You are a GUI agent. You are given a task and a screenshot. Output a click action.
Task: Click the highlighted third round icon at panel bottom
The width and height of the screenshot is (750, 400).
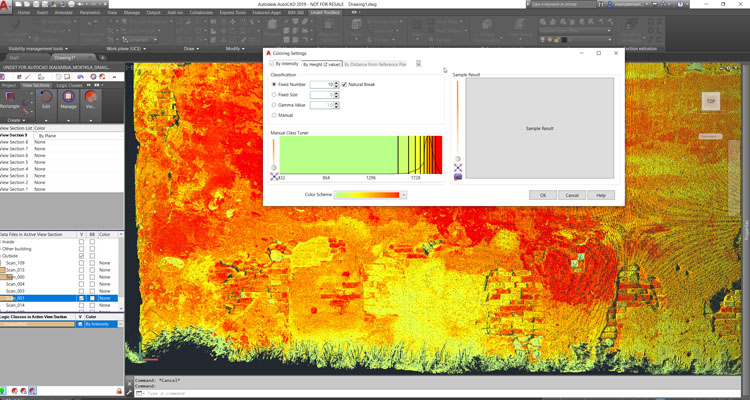[32, 391]
